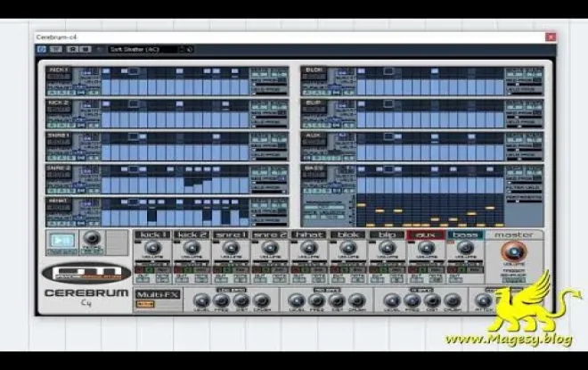Select the kick 1 mixer tab

(152, 234)
